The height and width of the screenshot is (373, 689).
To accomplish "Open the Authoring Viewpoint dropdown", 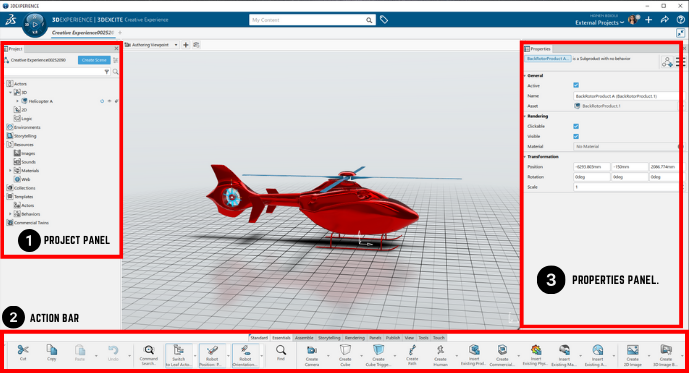I will click(x=176, y=45).
